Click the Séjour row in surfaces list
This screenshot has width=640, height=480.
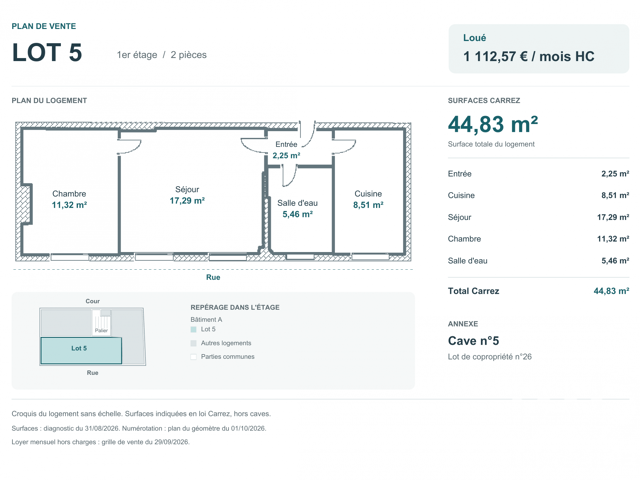pyautogui.click(x=538, y=217)
